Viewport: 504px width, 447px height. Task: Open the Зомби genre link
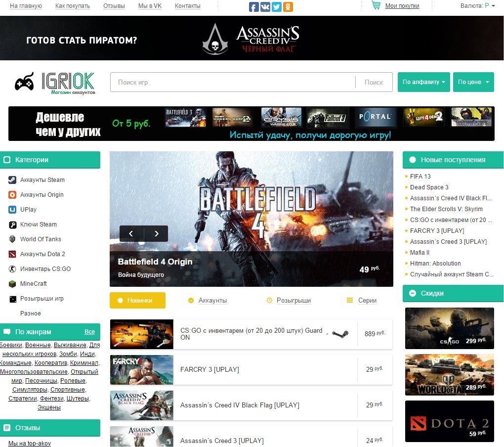coord(68,354)
